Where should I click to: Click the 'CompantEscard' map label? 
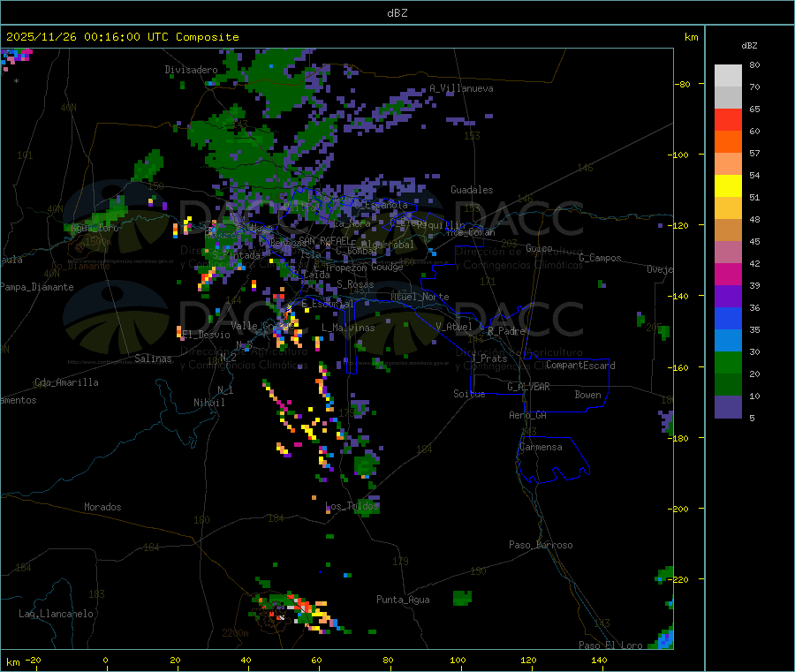click(580, 366)
